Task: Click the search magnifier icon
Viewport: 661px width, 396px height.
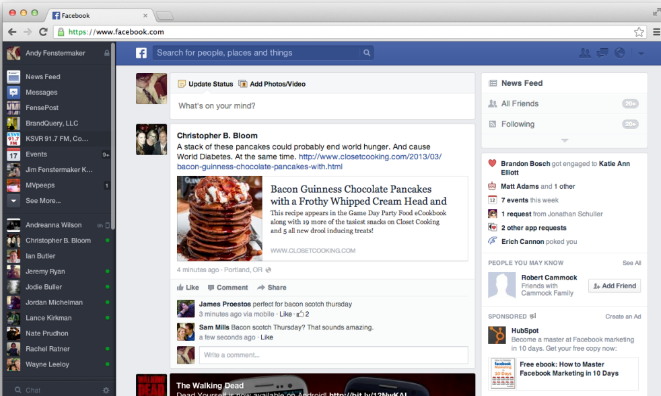Action: (367, 53)
